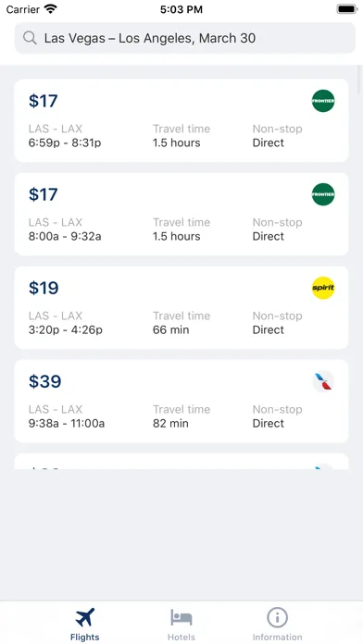The image size is (363, 644).
Task: Select the Flights tab label
Action: coord(84,637)
